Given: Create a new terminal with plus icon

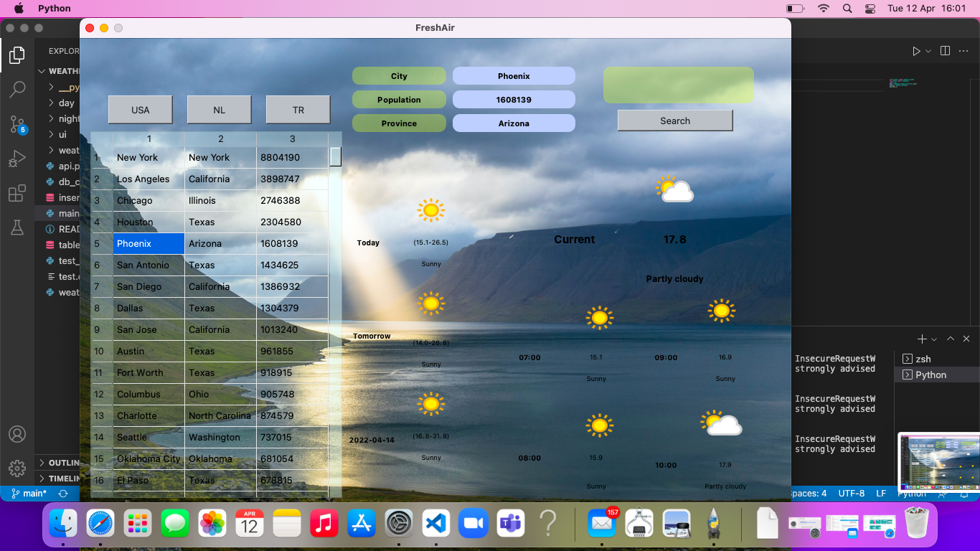Looking at the screenshot, I should click(x=922, y=339).
